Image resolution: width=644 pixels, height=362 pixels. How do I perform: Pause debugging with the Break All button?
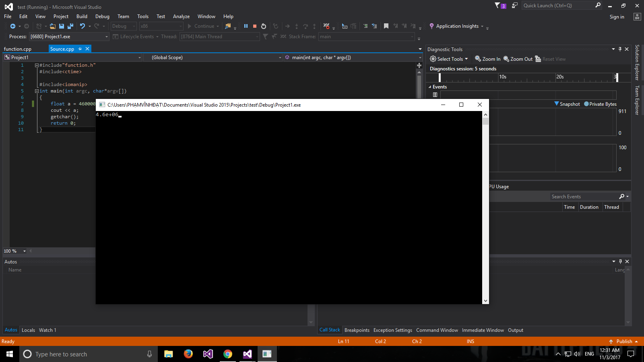246,26
